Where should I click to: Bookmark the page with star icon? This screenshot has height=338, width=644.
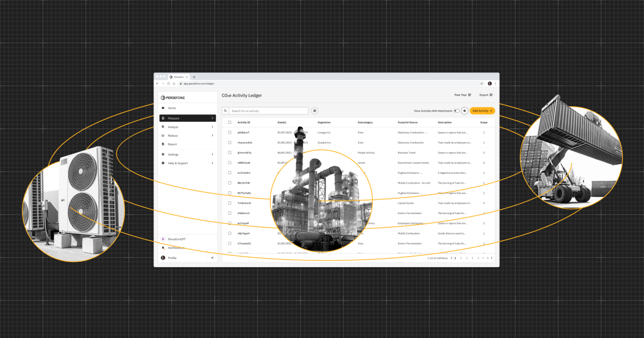coord(482,84)
